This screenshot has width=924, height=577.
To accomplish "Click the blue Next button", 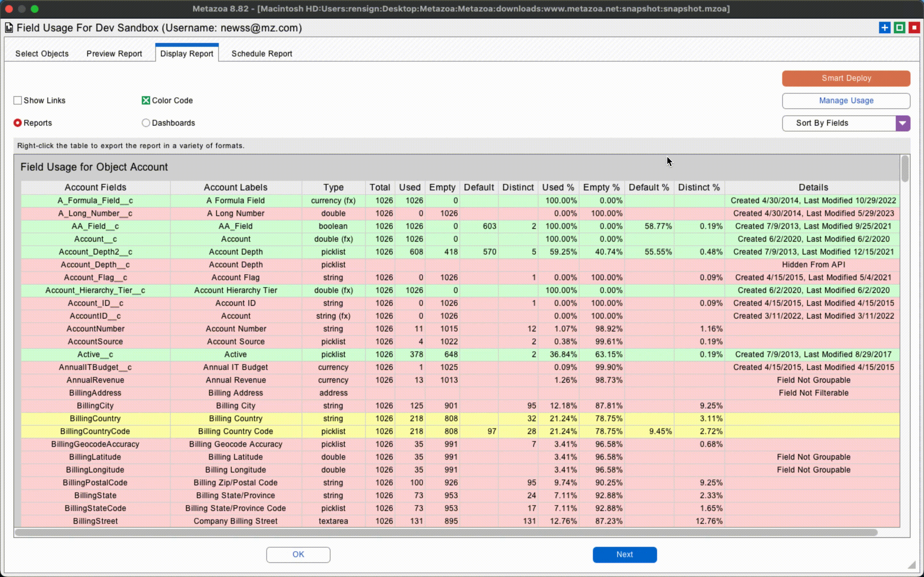I will pyautogui.click(x=624, y=555).
